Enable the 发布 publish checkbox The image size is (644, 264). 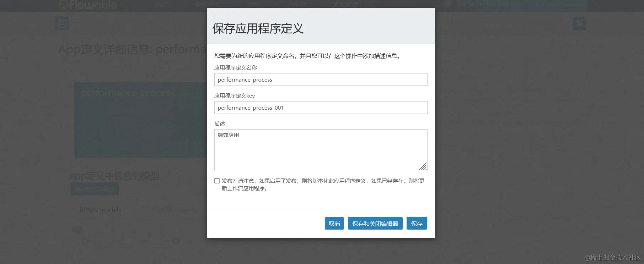(217, 181)
